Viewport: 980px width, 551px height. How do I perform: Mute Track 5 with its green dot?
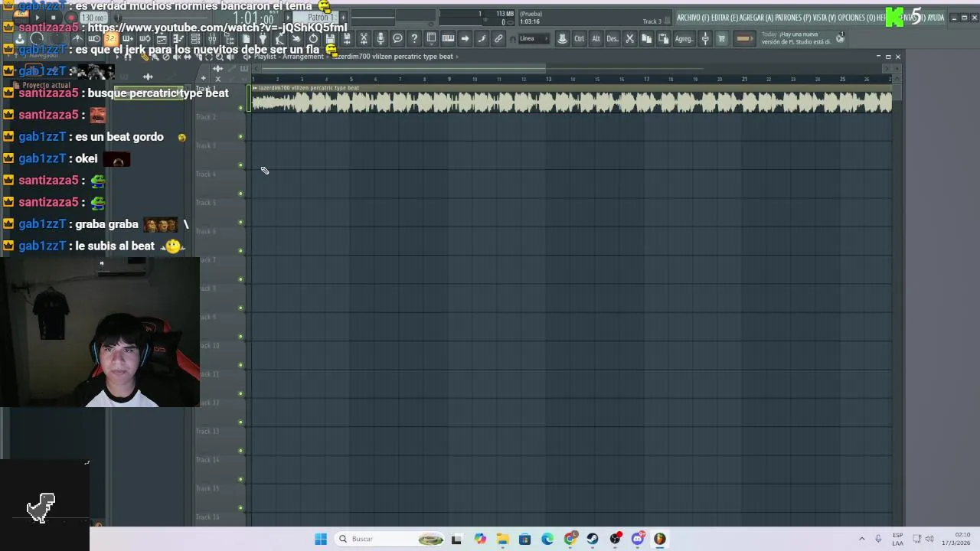click(240, 223)
